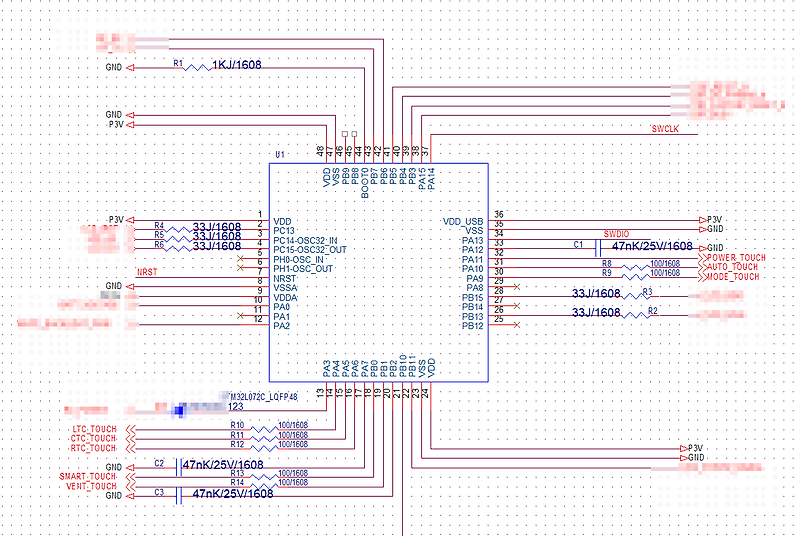Image resolution: width=800 pixels, height=536 pixels.
Task: Select the no-connect marker on PB12 pin
Action: pyautogui.click(x=517, y=325)
